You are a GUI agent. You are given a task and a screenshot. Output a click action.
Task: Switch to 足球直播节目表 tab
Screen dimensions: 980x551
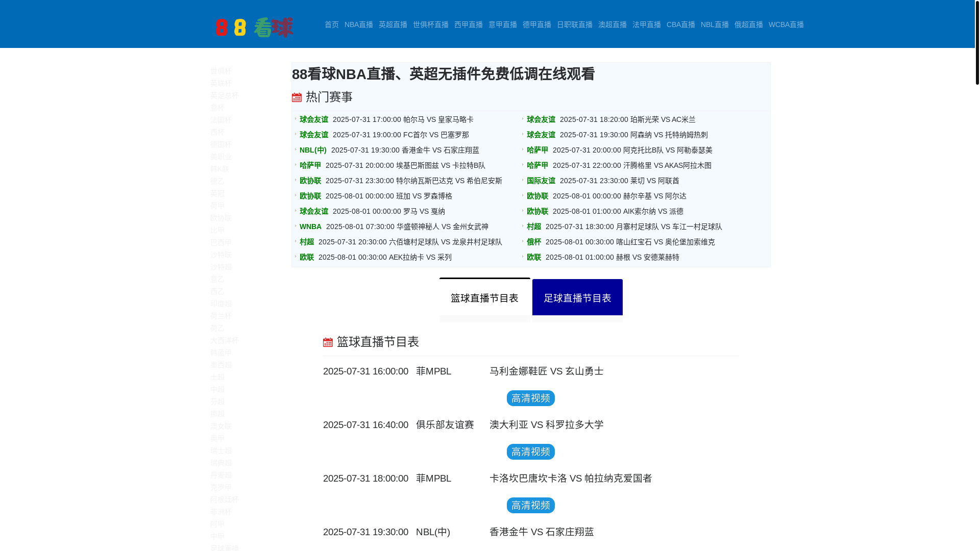point(577,298)
